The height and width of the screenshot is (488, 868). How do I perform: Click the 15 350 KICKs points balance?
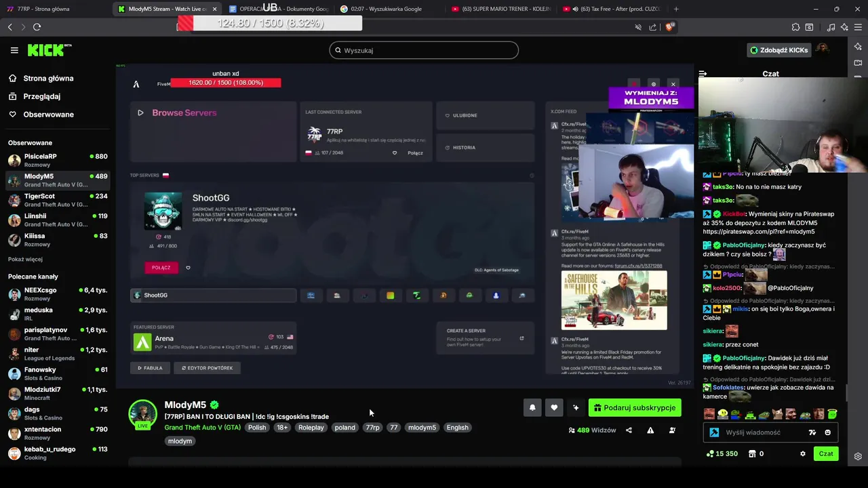[722, 453]
